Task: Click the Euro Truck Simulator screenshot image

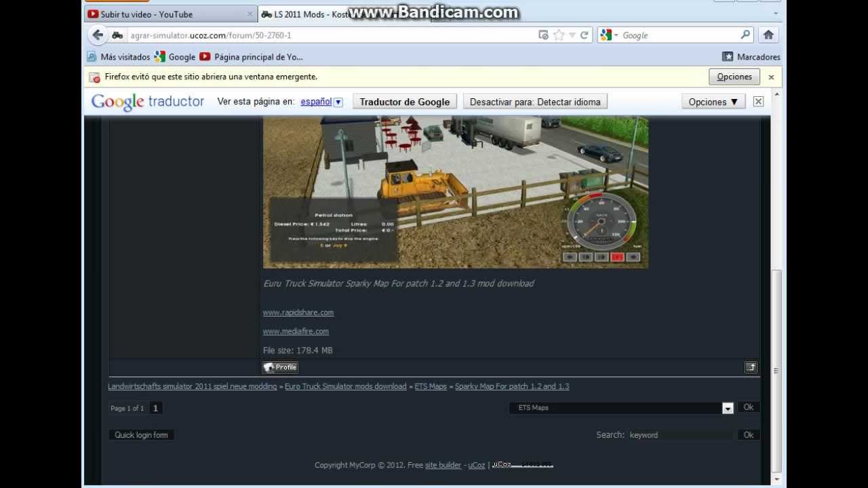Action: pos(456,192)
